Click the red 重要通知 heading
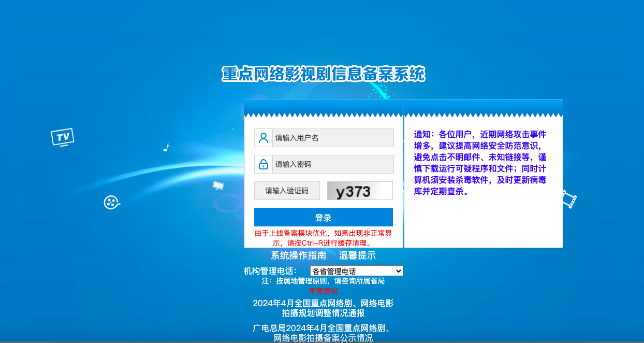The image size is (644, 343). pyautogui.click(x=323, y=291)
